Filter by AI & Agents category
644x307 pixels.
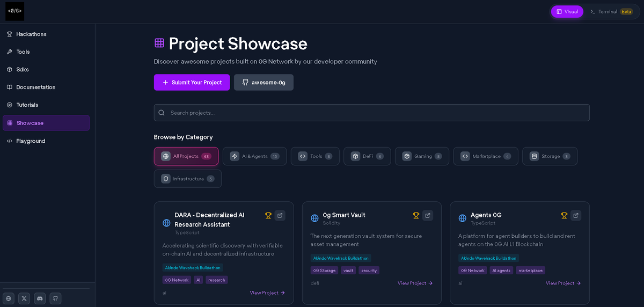click(x=255, y=156)
